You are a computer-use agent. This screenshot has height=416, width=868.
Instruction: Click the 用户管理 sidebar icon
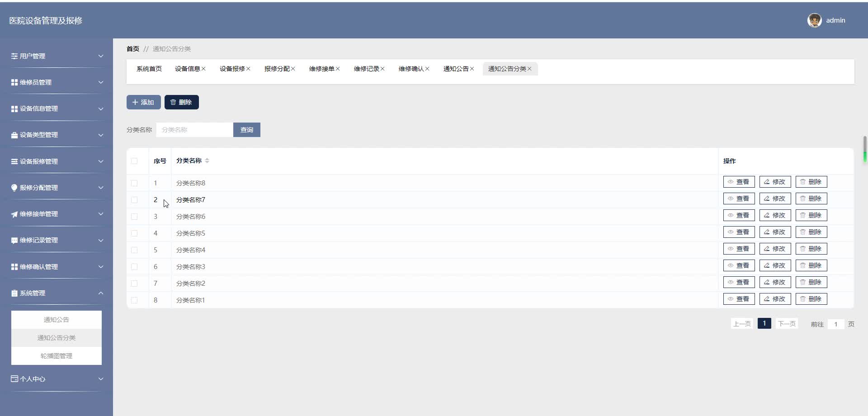(x=14, y=56)
